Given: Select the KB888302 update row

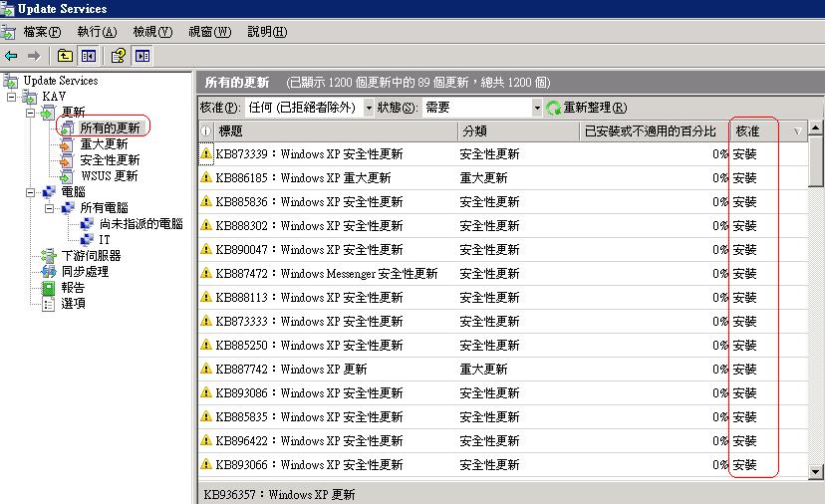Looking at the screenshot, I should pos(503,226).
